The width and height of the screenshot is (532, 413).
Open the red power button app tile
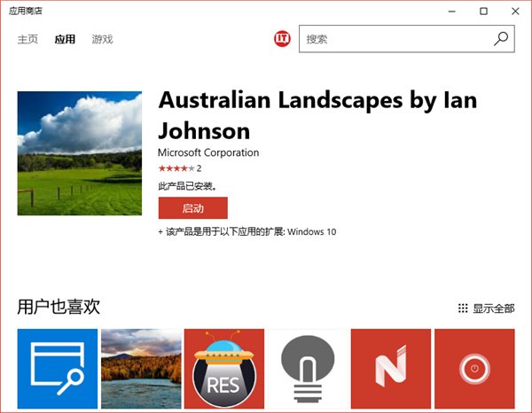[474, 369]
